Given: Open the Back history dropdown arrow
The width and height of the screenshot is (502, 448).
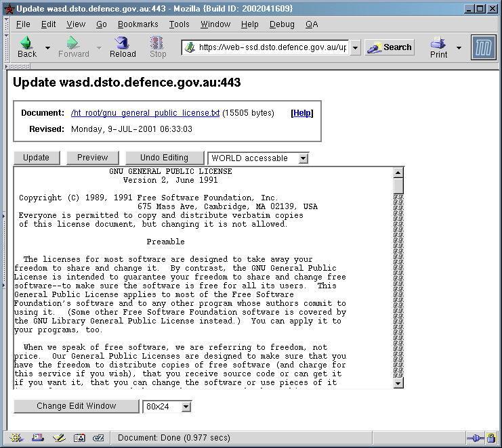Looking at the screenshot, I should pos(47,48).
